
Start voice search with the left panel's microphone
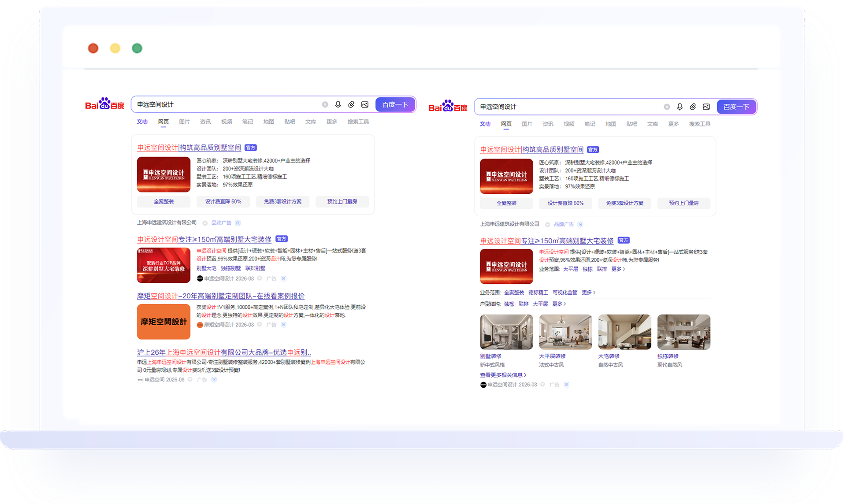pyautogui.click(x=338, y=104)
